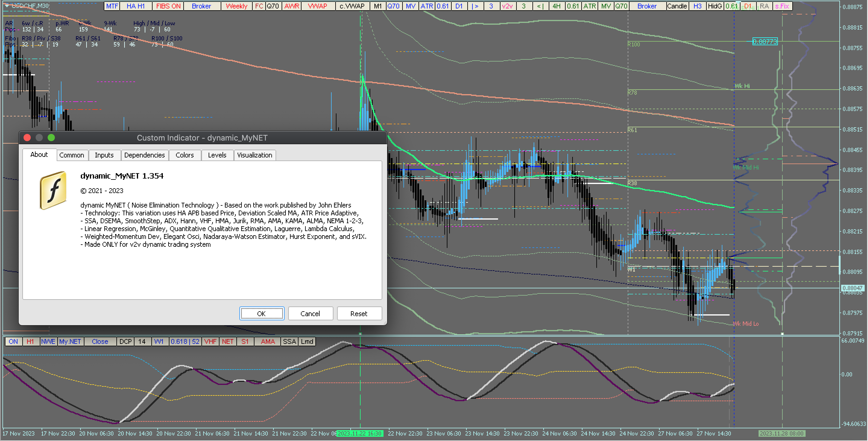
Task: Click the Cancel button
Action: point(310,313)
